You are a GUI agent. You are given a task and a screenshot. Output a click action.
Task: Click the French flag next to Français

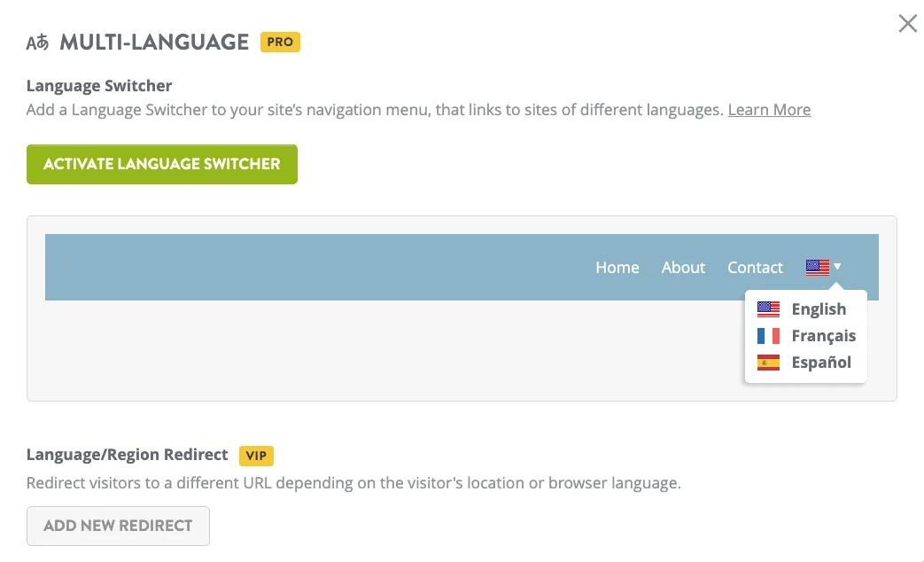coord(767,335)
